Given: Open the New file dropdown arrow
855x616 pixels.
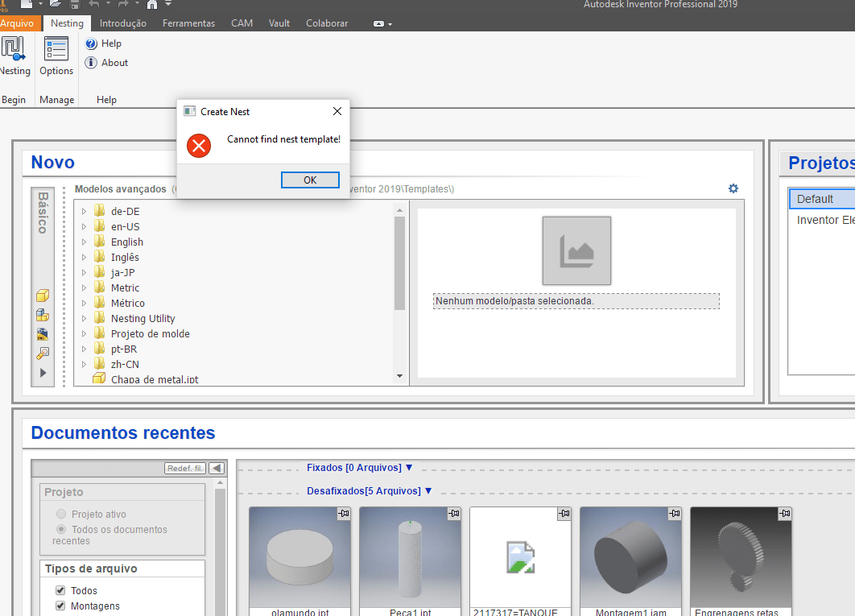Looking at the screenshot, I should [x=39, y=4].
